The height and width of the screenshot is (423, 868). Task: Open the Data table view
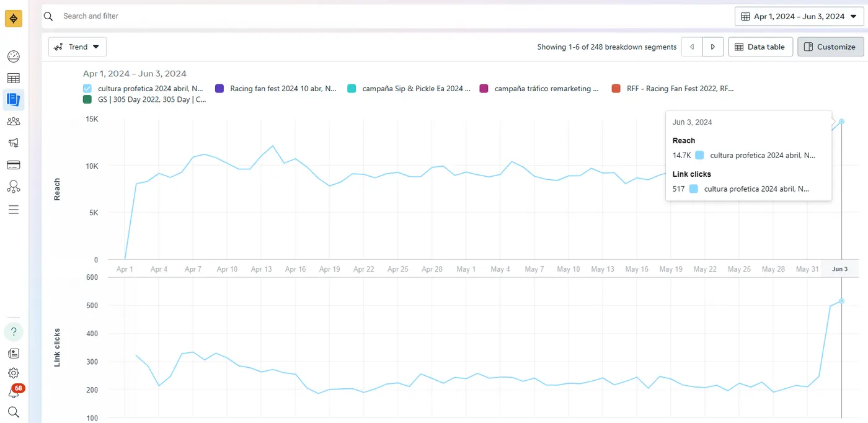[760, 47]
